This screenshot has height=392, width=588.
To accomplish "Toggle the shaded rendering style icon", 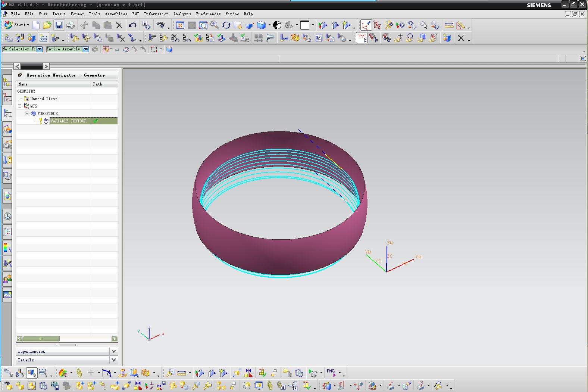I will click(x=261, y=25).
